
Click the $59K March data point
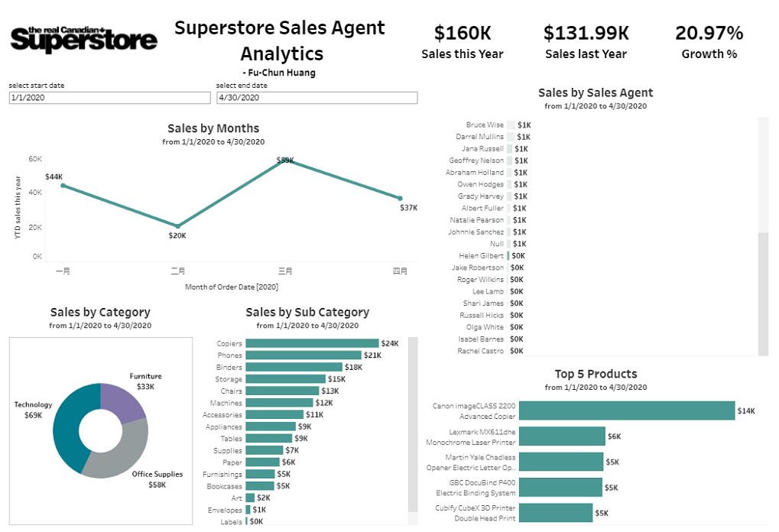pyautogui.click(x=285, y=161)
